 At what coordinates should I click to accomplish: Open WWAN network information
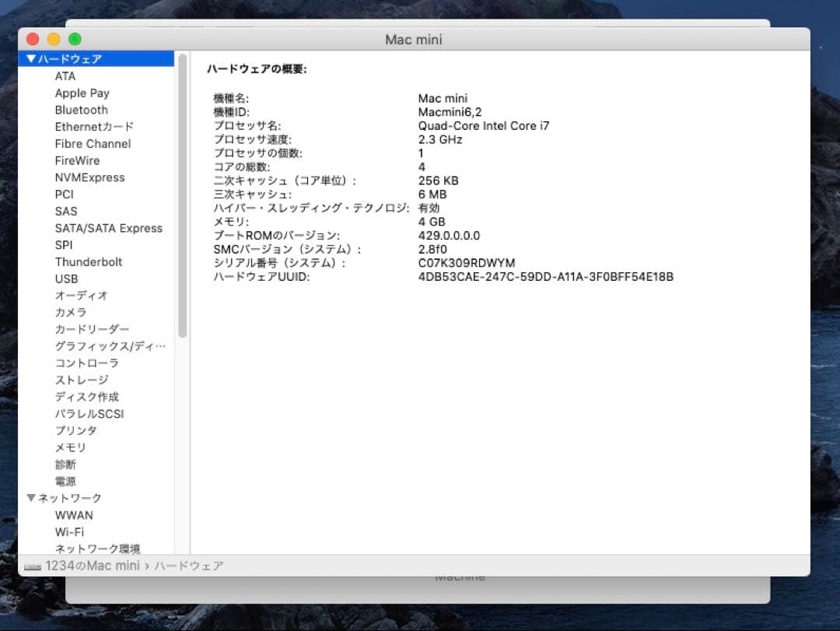(x=74, y=515)
